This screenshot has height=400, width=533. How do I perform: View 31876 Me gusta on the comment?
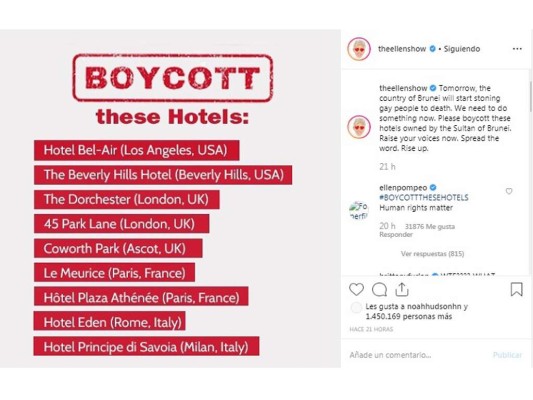click(430, 226)
